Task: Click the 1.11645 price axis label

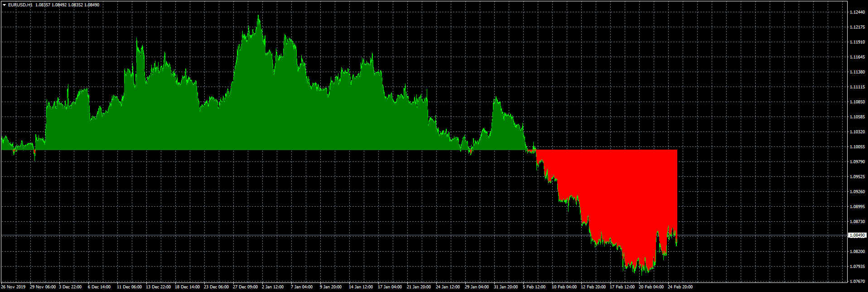Action: [857, 57]
